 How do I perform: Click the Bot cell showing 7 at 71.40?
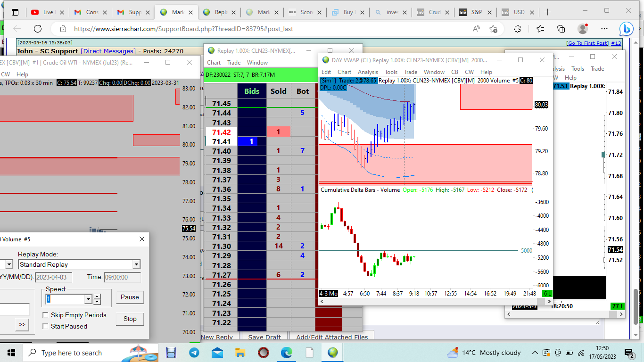(x=303, y=151)
